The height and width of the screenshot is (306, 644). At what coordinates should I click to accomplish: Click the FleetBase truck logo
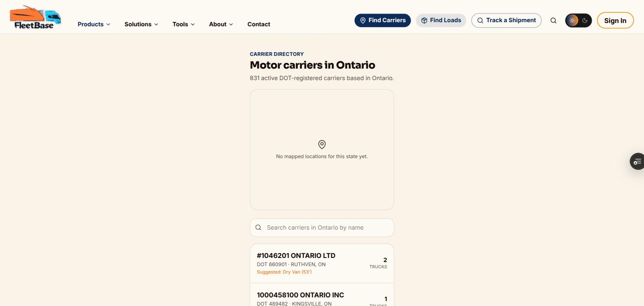35,18
